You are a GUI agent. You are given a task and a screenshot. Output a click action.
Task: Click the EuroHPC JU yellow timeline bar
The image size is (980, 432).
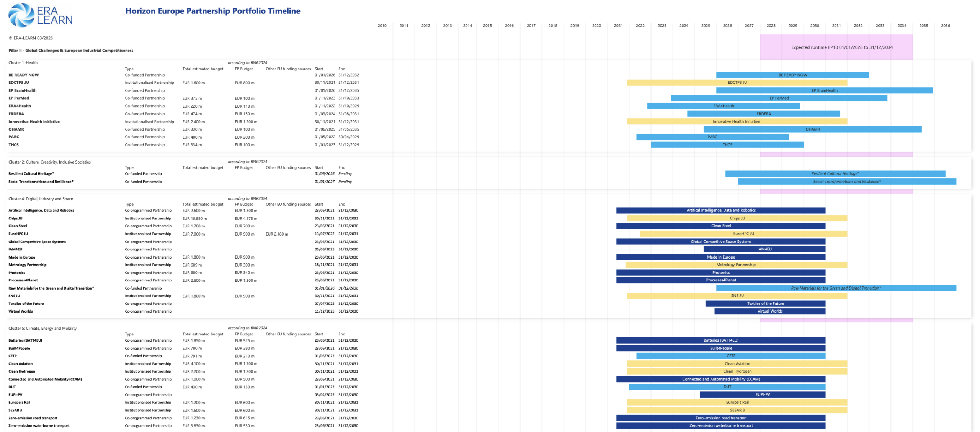[743, 234]
